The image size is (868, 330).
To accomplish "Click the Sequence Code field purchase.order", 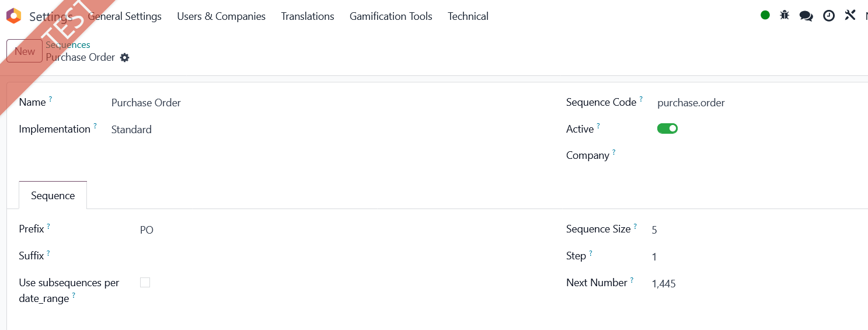I will pyautogui.click(x=759, y=103).
